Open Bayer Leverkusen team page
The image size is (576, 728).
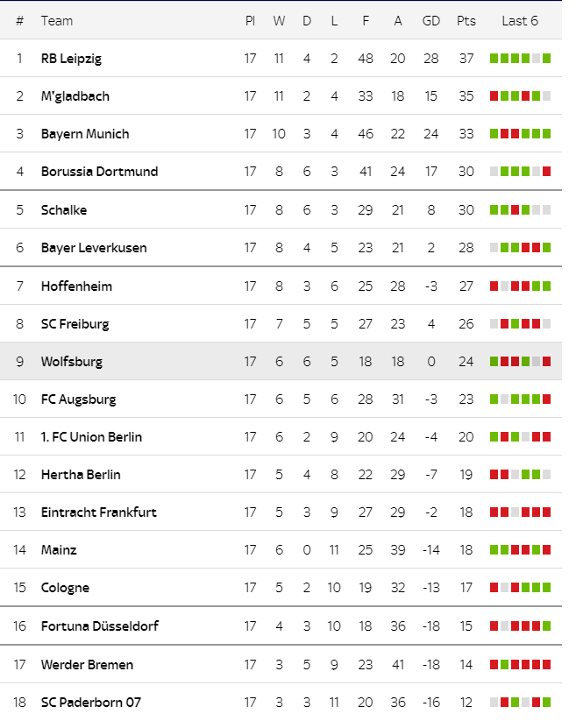(94, 247)
